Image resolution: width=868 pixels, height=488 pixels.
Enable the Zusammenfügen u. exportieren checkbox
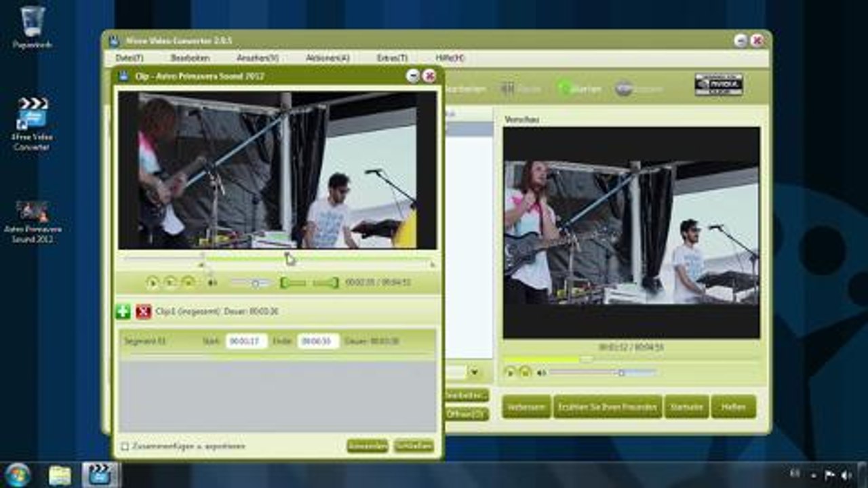[x=125, y=447]
